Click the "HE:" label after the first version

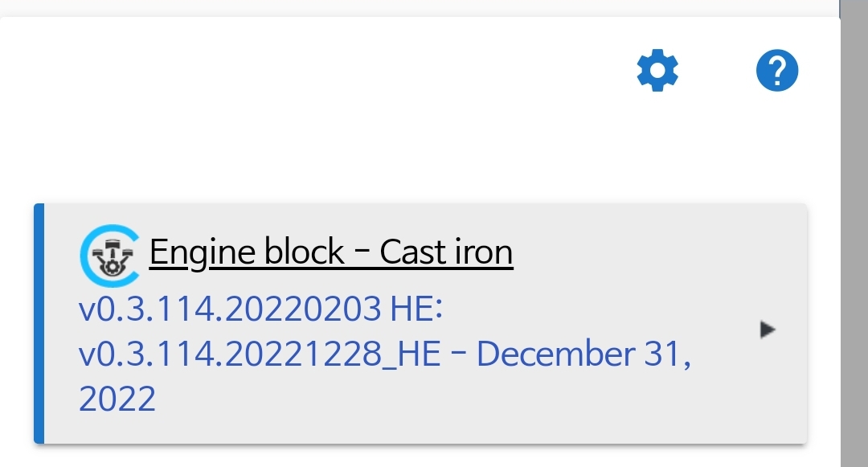pyautogui.click(x=417, y=308)
